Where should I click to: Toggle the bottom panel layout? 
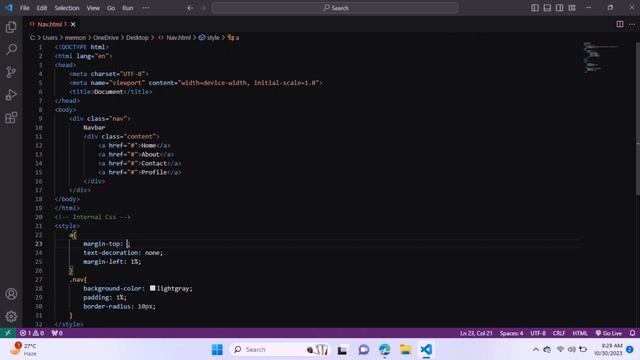coord(547,8)
